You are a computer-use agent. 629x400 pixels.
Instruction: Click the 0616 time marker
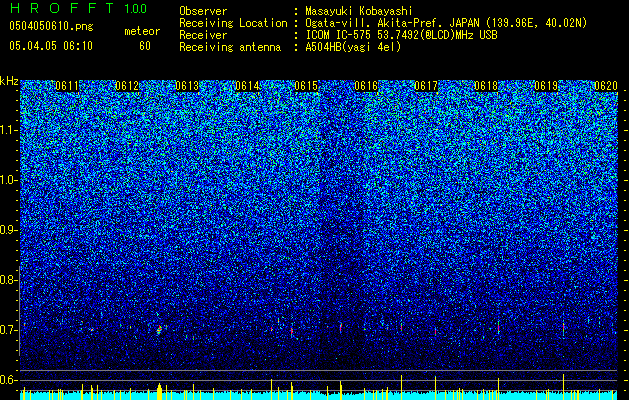pos(366,86)
